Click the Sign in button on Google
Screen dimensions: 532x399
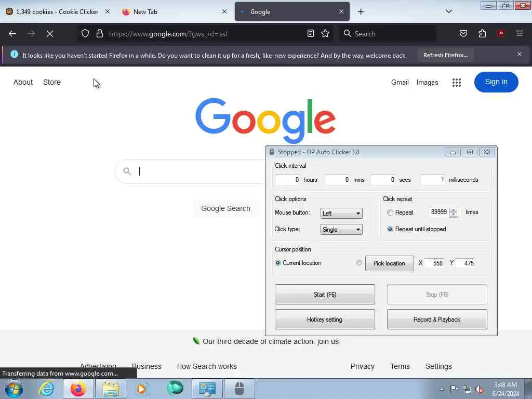[496, 82]
